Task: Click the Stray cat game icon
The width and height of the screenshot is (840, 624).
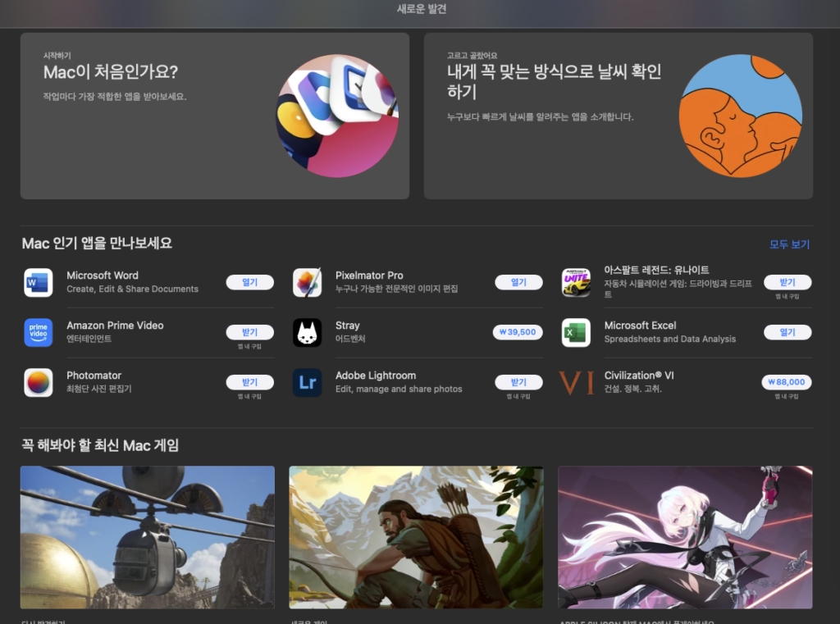Action: click(307, 333)
